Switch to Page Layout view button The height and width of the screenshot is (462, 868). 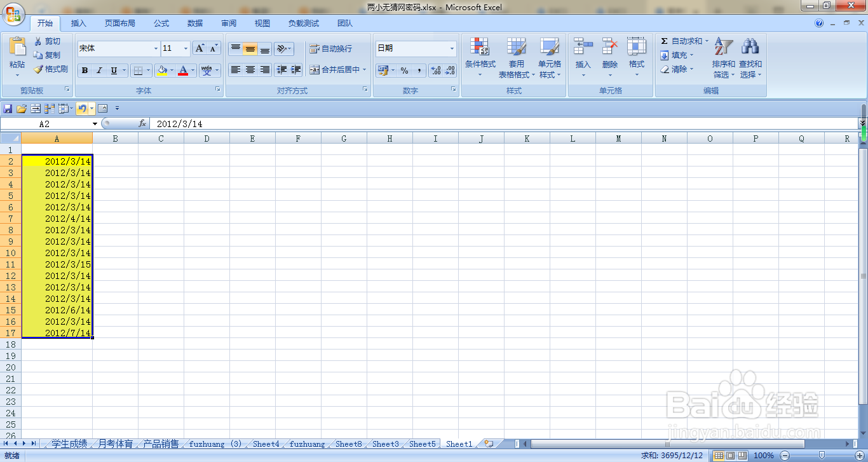point(730,456)
